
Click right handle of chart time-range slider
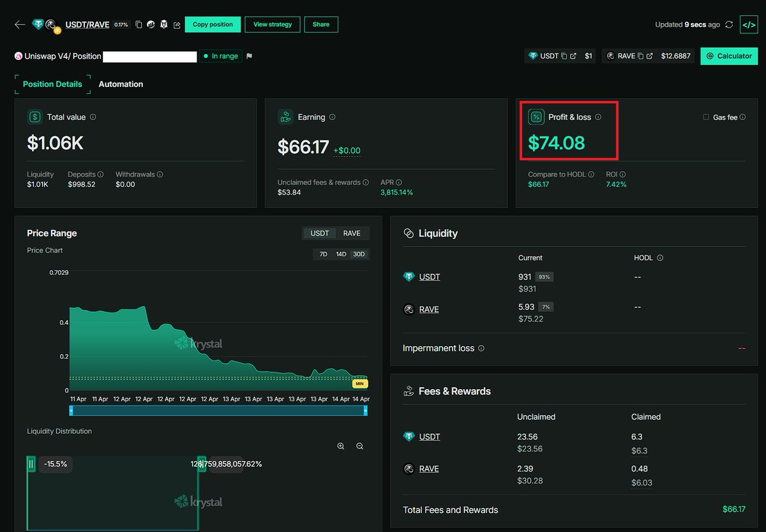[x=365, y=410]
